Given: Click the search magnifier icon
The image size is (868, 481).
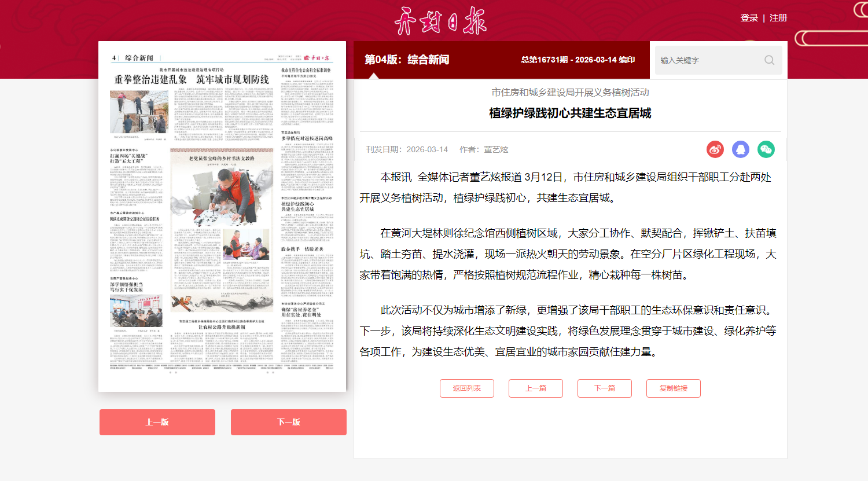Looking at the screenshot, I should click(769, 60).
